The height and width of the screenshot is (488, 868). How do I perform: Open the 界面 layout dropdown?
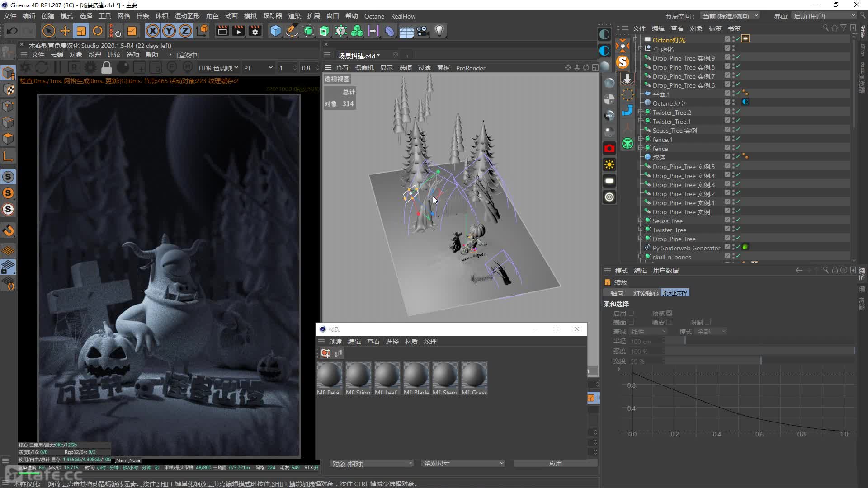pyautogui.click(x=825, y=16)
